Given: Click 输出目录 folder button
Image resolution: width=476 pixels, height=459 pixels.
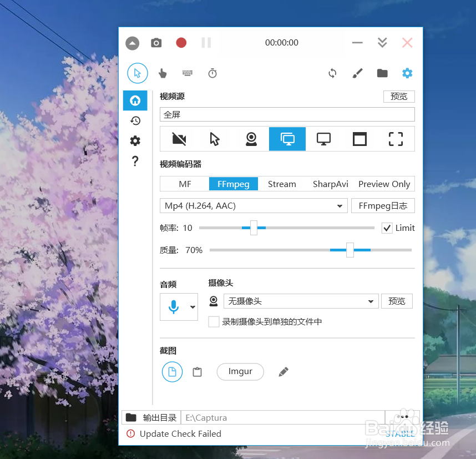Looking at the screenshot, I should (x=151, y=418).
